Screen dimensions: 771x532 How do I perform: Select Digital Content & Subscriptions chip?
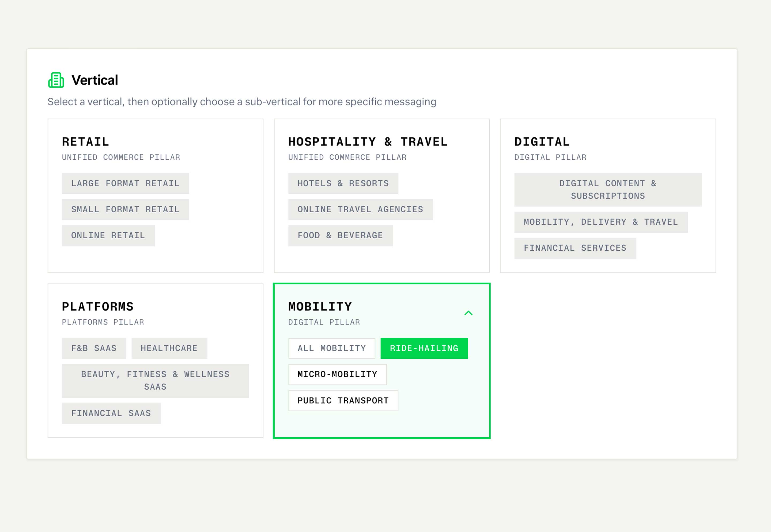coord(607,190)
